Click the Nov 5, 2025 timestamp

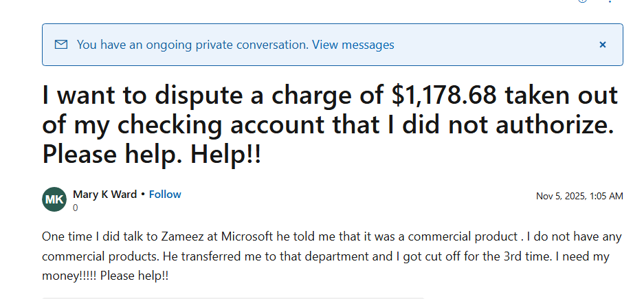tap(579, 196)
